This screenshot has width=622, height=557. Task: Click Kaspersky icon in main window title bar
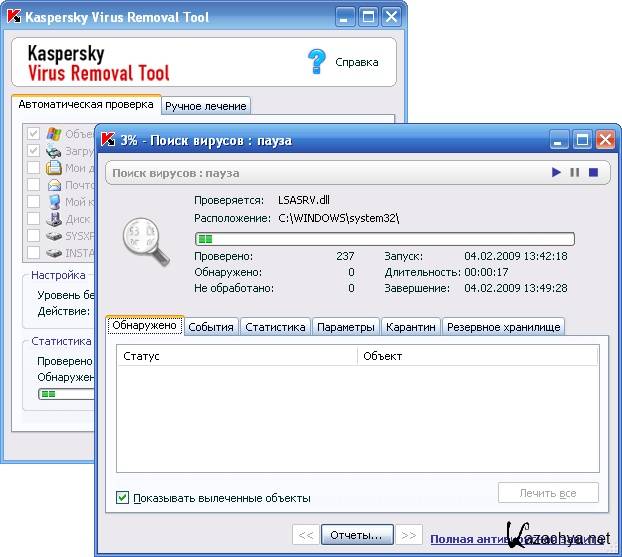[14, 16]
